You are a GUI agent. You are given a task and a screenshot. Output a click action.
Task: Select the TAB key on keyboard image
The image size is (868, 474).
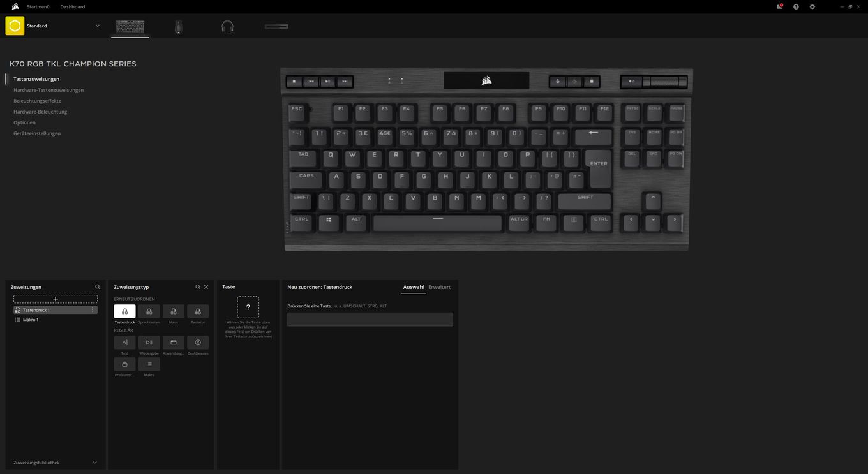(x=303, y=158)
